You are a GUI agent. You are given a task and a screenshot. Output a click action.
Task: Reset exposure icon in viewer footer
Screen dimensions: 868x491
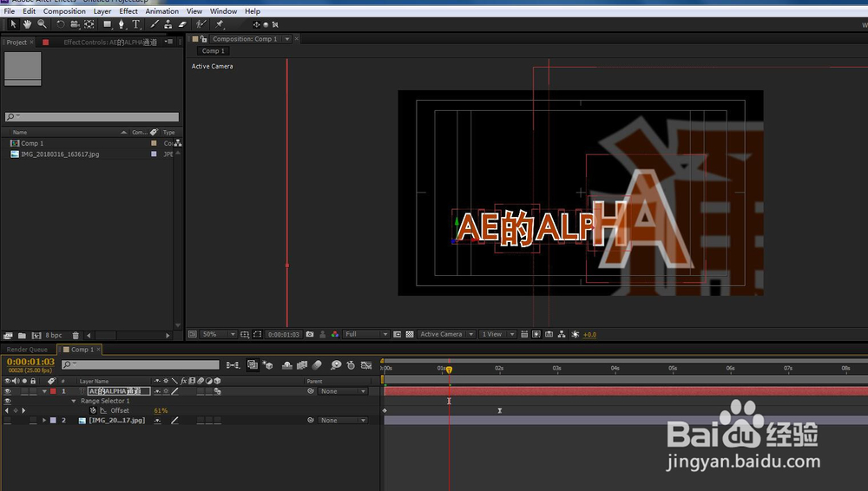point(575,334)
